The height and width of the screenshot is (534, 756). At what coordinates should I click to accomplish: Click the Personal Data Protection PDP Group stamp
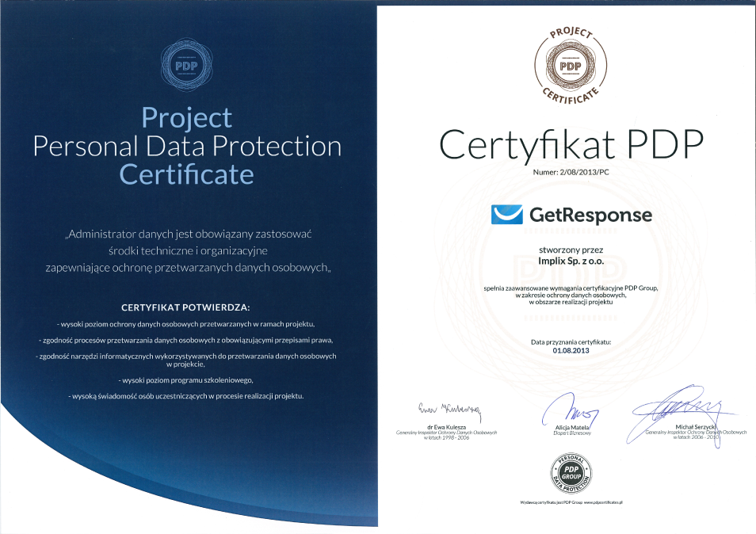(571, 473)
